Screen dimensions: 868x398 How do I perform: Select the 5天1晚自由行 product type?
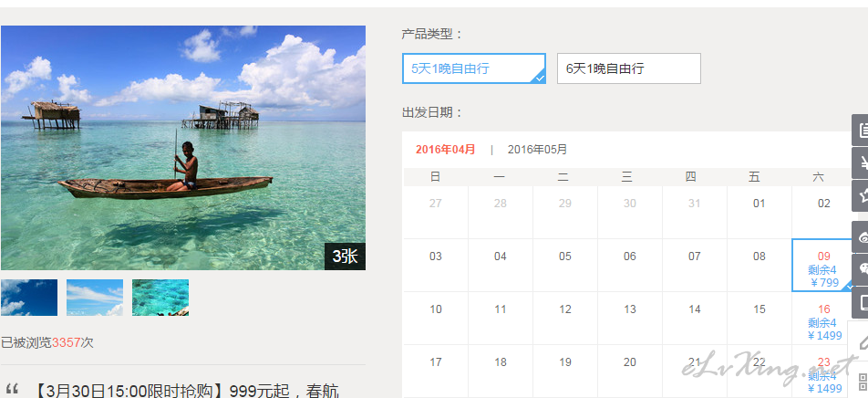474,68
